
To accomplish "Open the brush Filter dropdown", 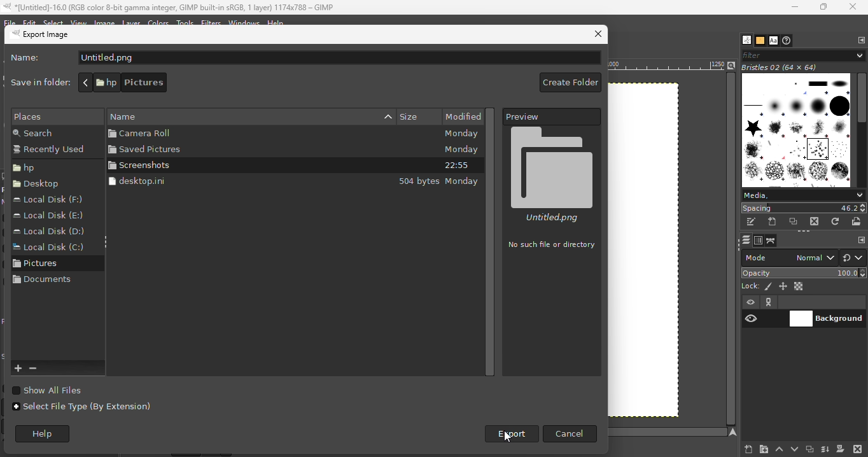I will [x=804, y=56].
